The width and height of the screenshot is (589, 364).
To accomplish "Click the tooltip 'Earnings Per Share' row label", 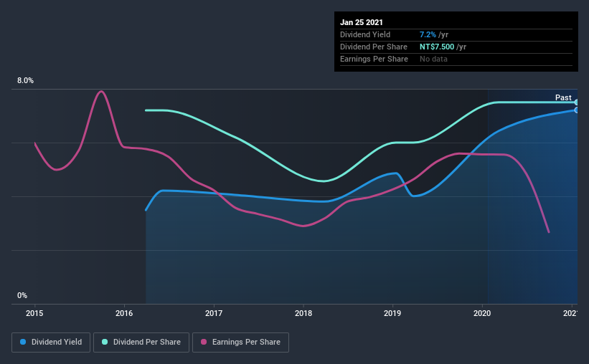I will pyautogui.click(x=374, y=59).
